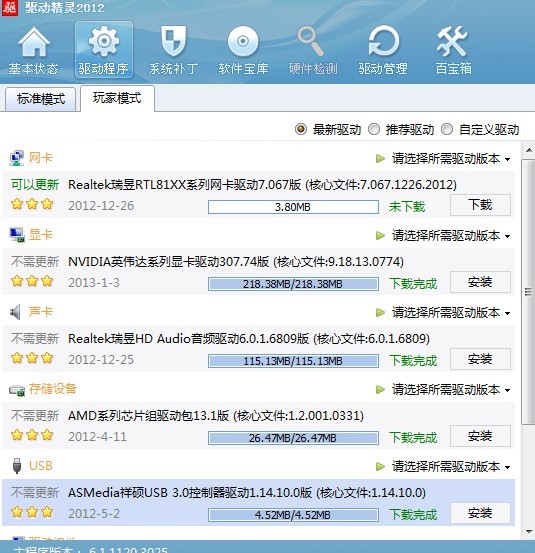Click 安装 button for NVIDIA display driver
The height and width of the screenshot is (553, 535).
click(480, 282)
